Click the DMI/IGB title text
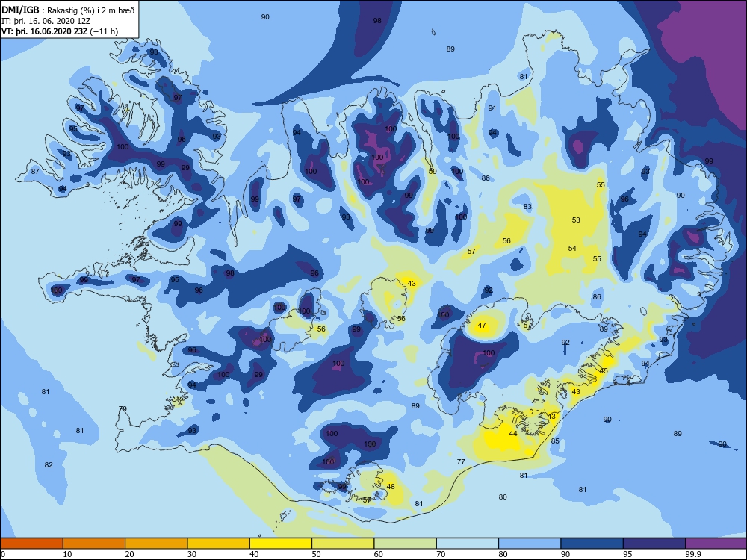 [x=20, y=10]
